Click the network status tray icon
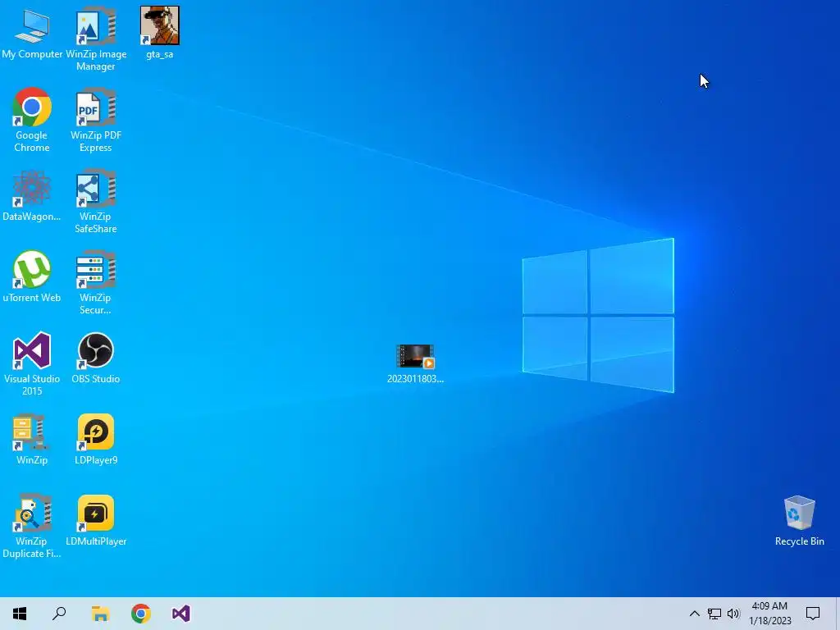Viewport: 840px width, 630px height. (x=714, y=614)
